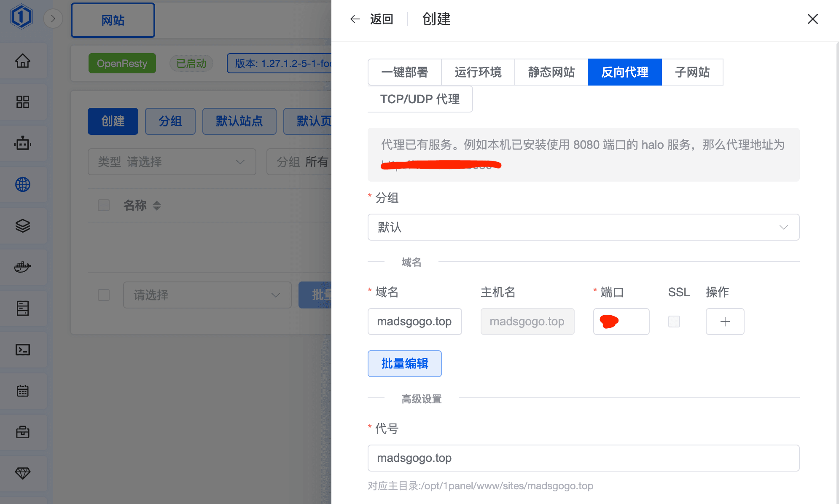Click the 批量编辑 button
Screen dimensions: 839x504
click(404, 363)
